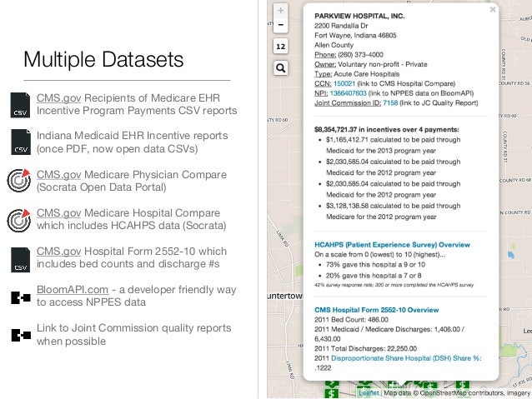Image resolution: width=532 pixels, height=399 pixels.
Task: Open Joint Commission ID 7158 quality report link
Action: pyautogui.click(x=390, y=102)
